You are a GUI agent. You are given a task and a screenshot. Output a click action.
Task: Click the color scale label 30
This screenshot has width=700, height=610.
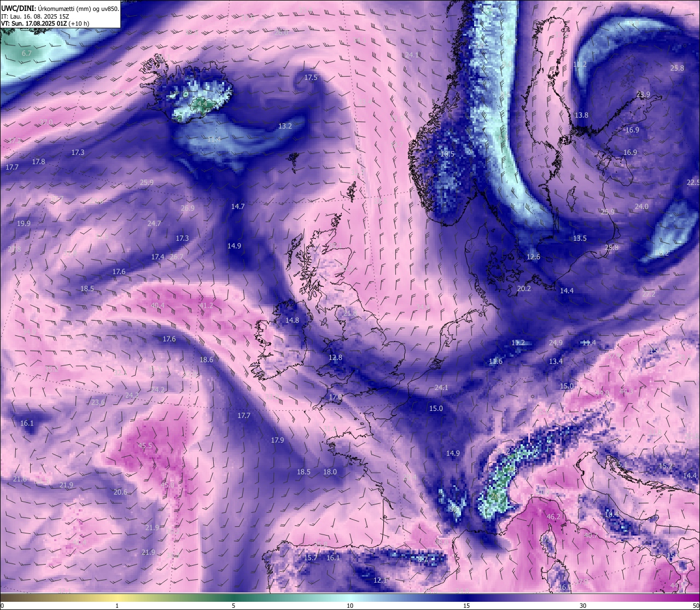(x=583, y=606)
